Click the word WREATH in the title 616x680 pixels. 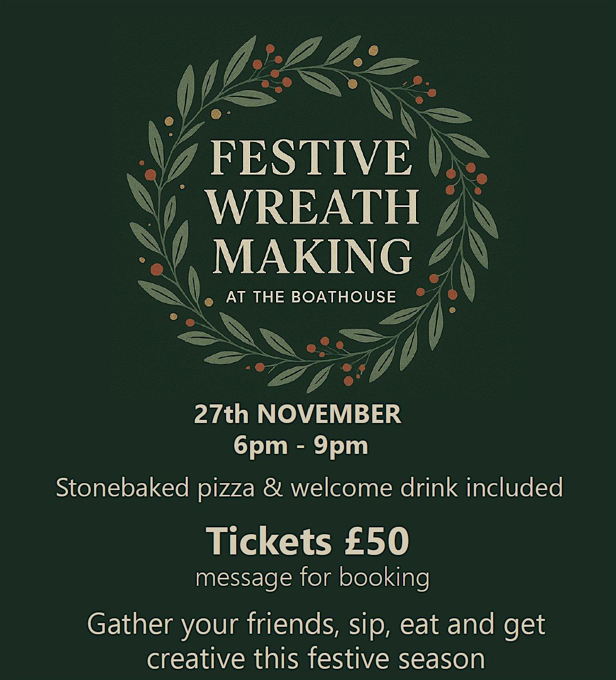314,207
